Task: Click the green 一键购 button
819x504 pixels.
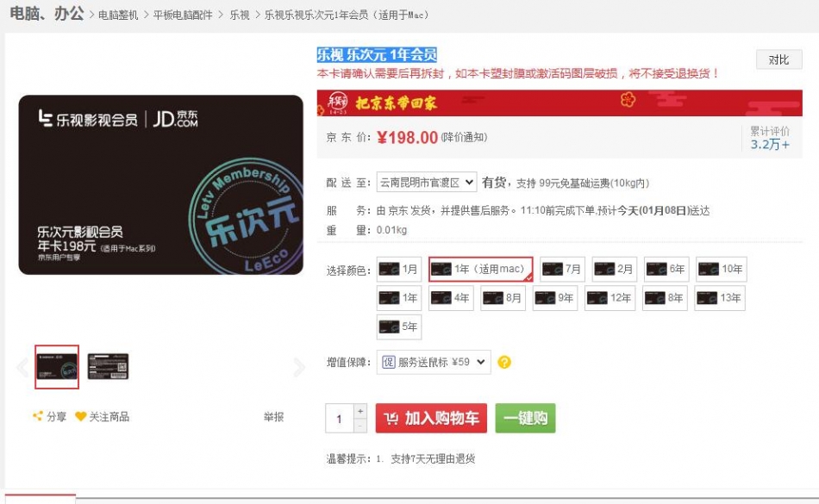Action: click(526, 418)
